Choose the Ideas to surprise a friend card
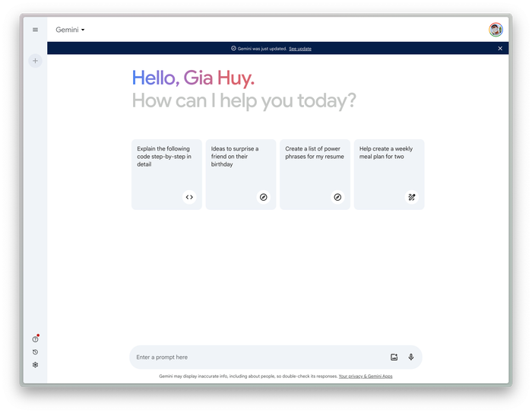532x413 pixels. tap(241, 175)
